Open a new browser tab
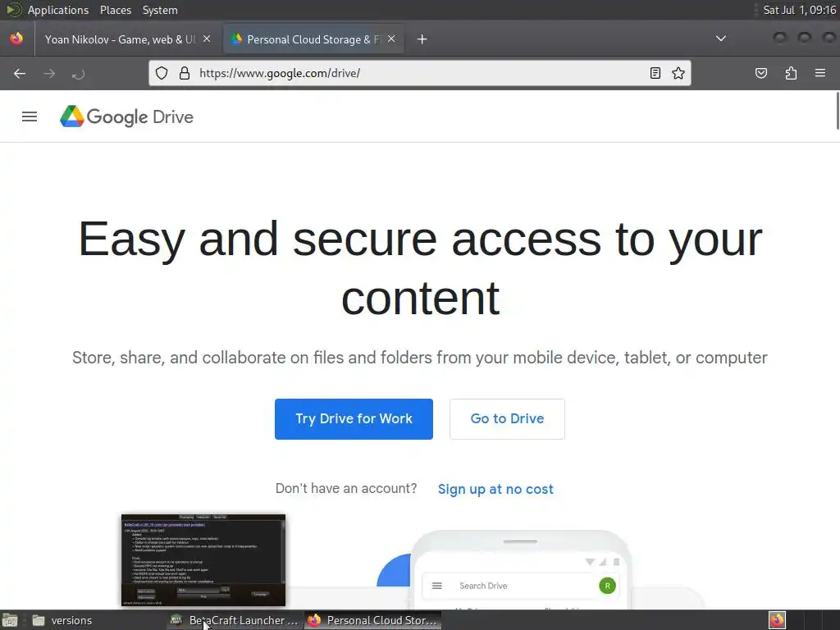Viewport: 840px width, 630px height. 422,39
